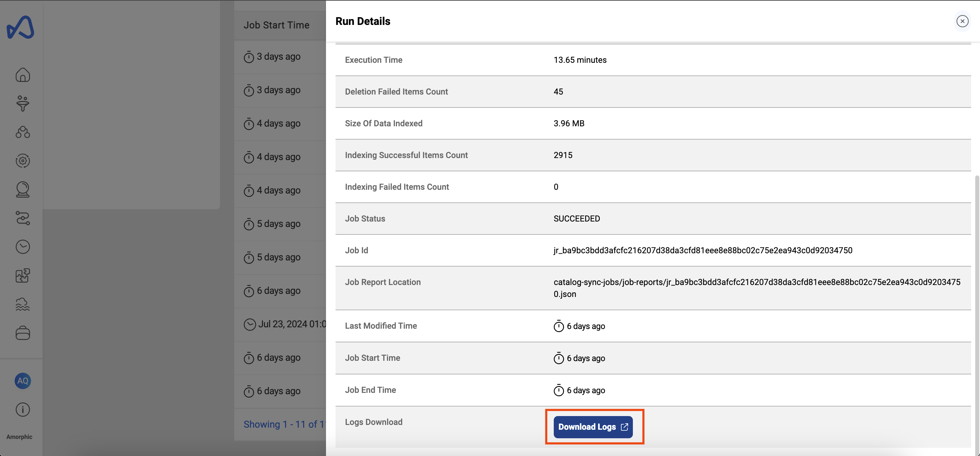Click the Job Id value text
Viewport: 980px width, 456px height.
point(703,250)
